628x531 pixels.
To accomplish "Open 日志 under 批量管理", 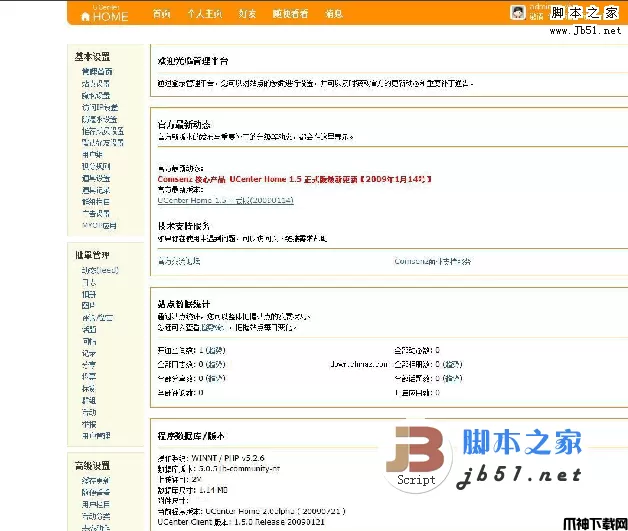I will [x=89, y=282].
